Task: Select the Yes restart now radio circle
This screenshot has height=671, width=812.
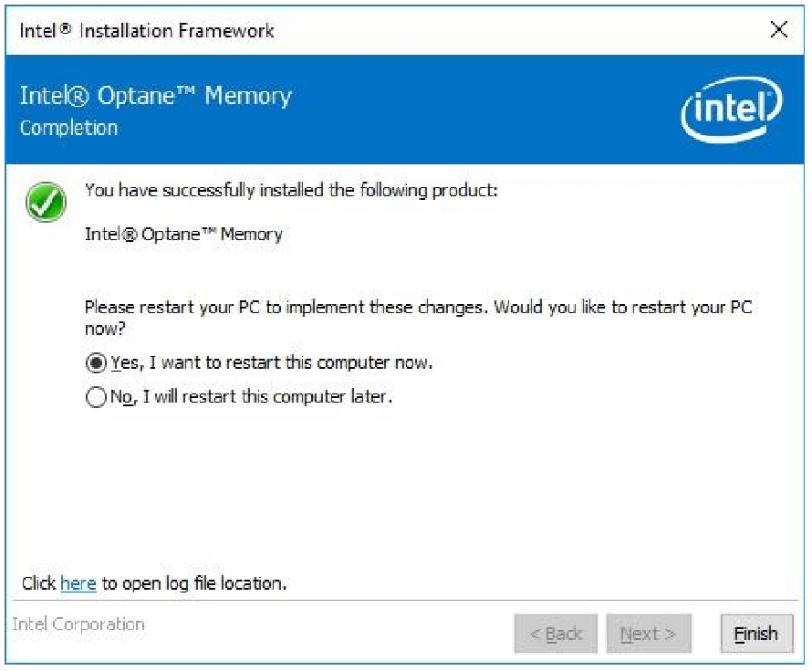Action: point(96,363)
